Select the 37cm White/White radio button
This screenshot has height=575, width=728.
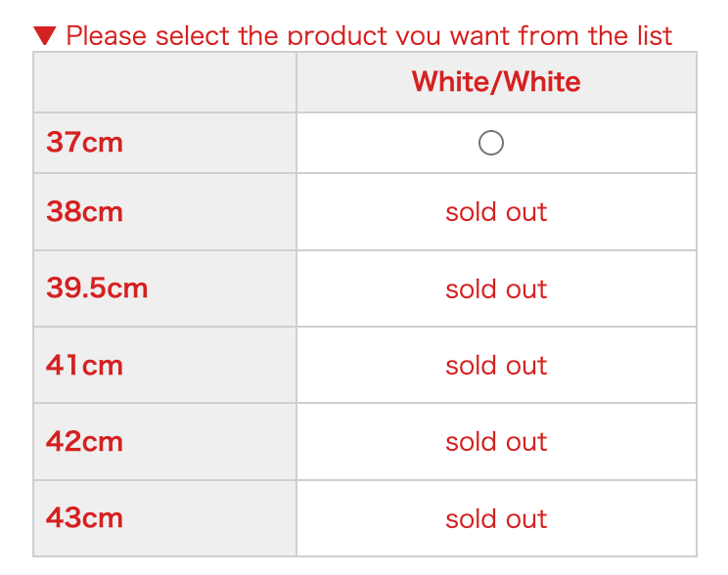pos(491,144)
